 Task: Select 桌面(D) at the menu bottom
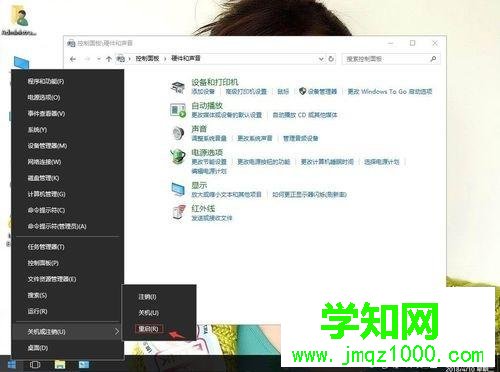coord(38,348)
